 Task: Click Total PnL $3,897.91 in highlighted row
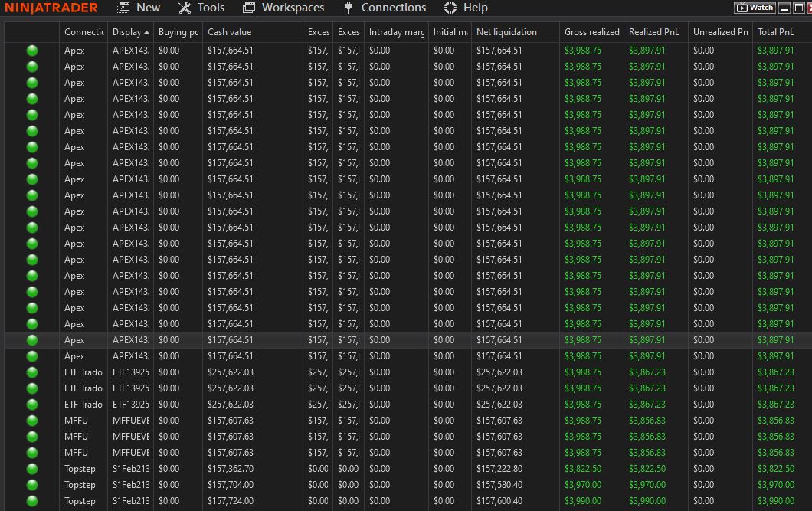point(776,340)
